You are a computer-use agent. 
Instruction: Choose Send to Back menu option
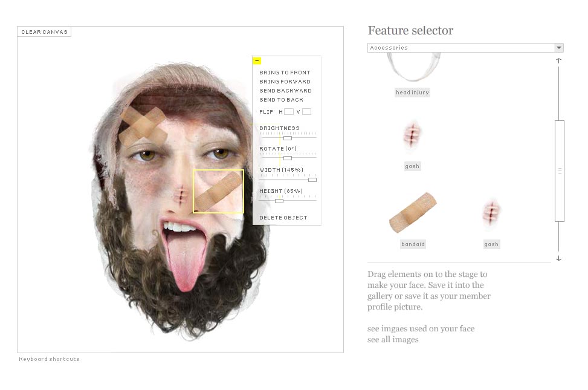[281, 100]
